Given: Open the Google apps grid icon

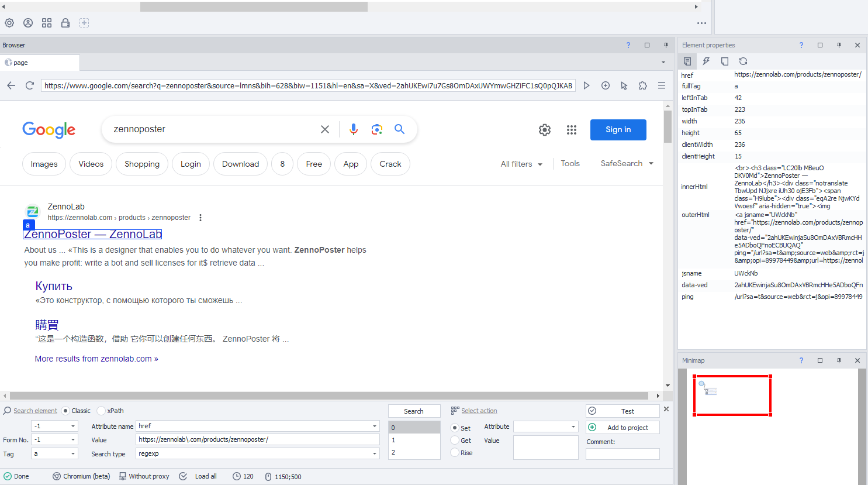Looking at the screenshot, I should tap(572, 130).
